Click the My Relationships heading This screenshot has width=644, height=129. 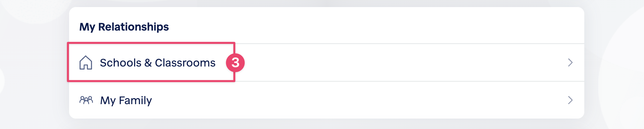tap(124, 27)
